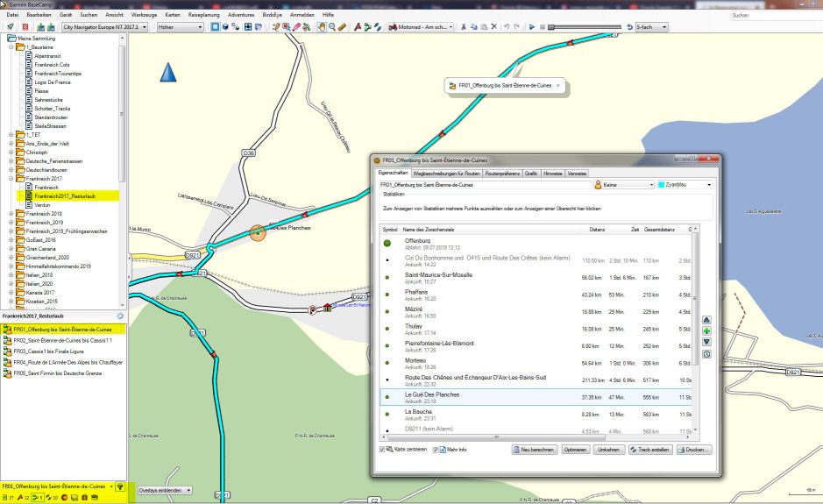Click the green plus add waypoint icon
Viewport: 823px width, 504px height.
click(x=707, y=330)
